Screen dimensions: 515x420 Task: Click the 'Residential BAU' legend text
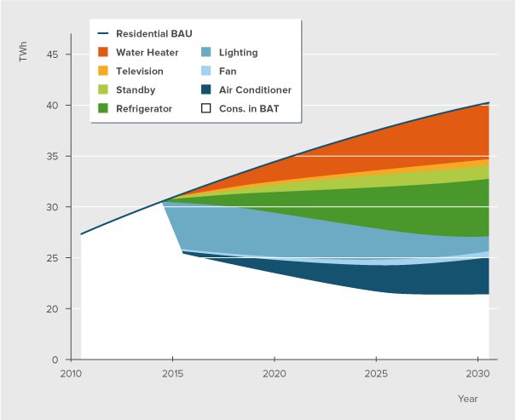pyautogui.click(x=155, y=34)
